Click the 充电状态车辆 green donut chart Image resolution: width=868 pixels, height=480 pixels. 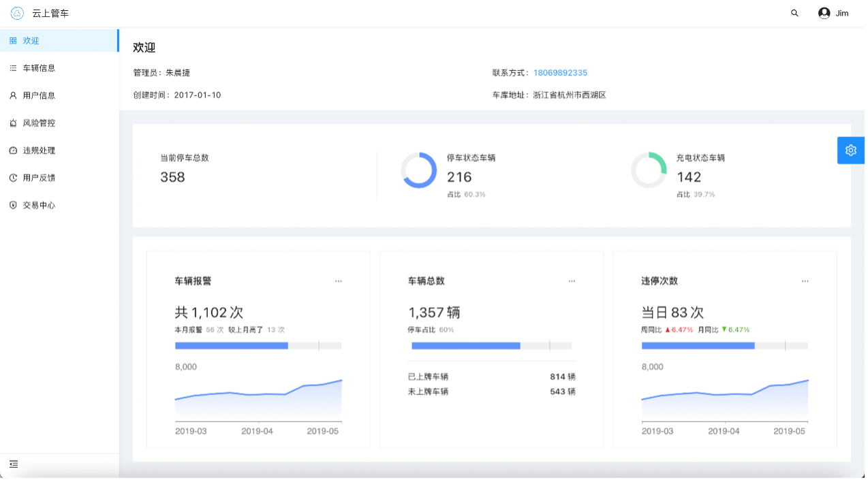coord(649,170)
